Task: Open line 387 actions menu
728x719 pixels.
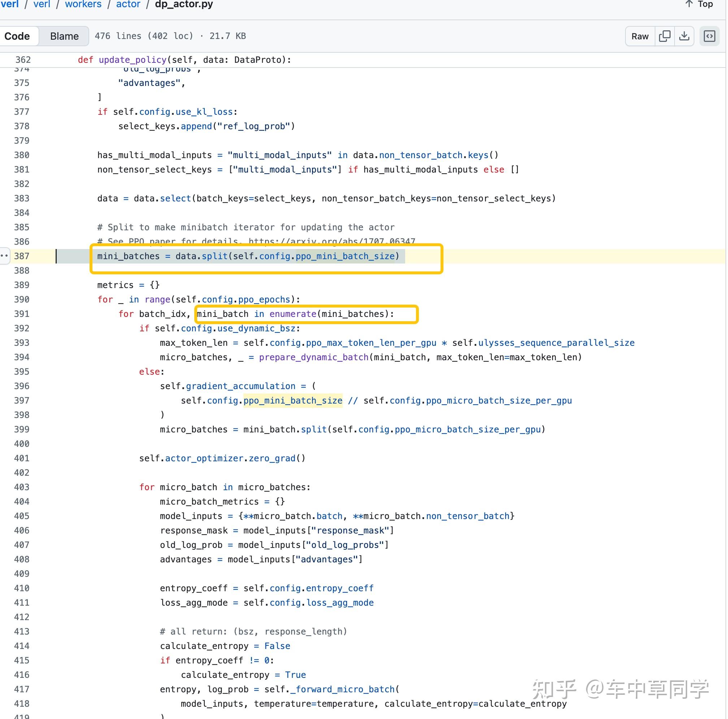Action: [x=4, y=256]
